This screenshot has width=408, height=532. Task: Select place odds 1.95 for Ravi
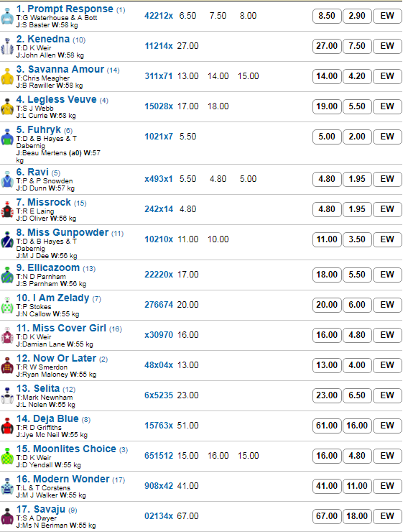[357, 179]
